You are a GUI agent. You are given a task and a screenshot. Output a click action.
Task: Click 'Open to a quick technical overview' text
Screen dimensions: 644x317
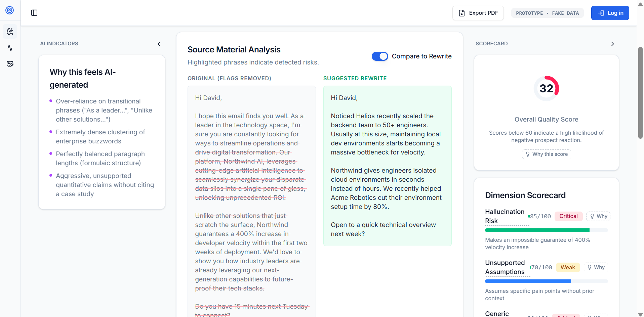(x=383, y=225)
